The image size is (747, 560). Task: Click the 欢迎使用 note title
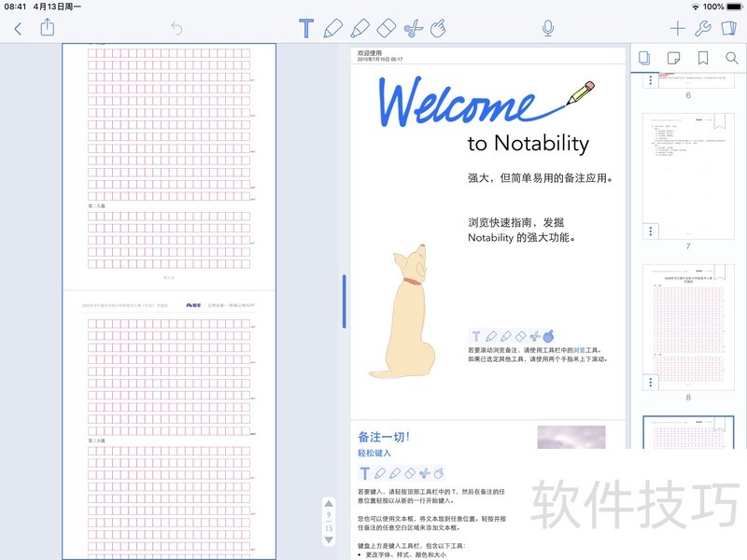coord(370,53)
